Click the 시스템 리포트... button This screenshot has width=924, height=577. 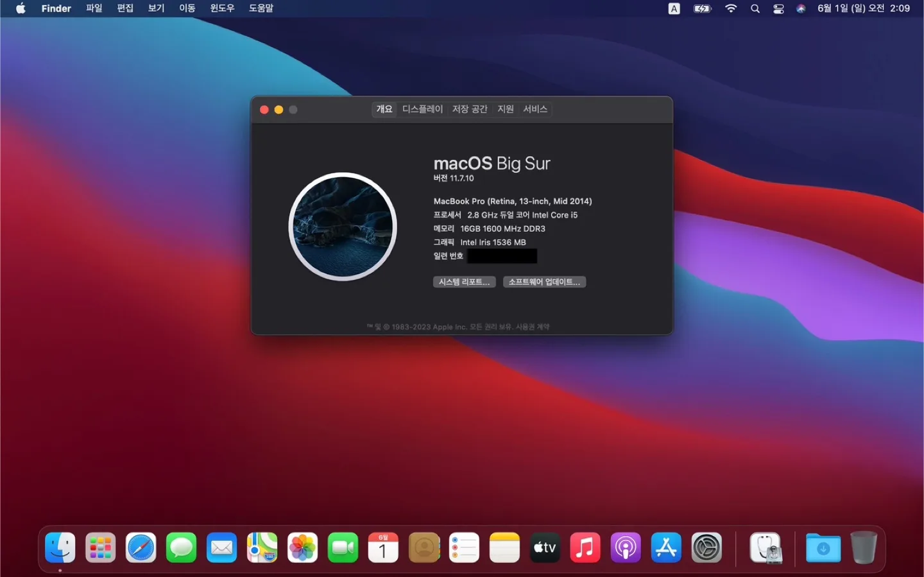coord(465,282)
